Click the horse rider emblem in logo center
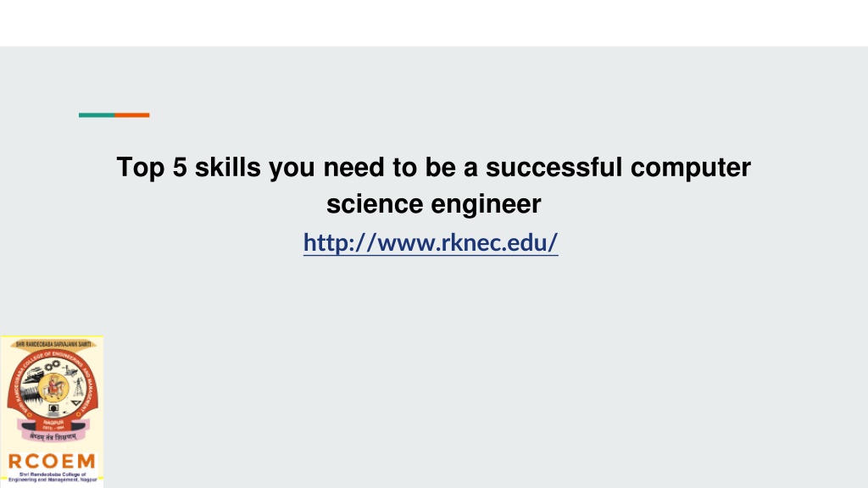The width and height of the screenshot is (868, 488). pos(53,388)
